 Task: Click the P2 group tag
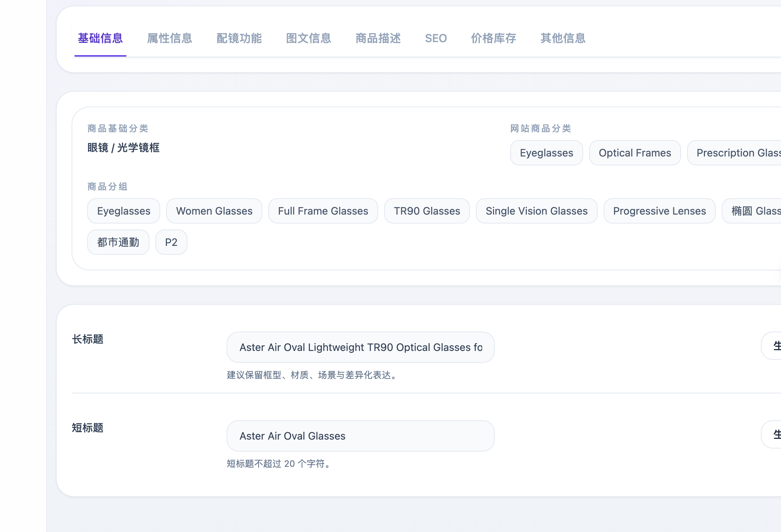point(171,242)
